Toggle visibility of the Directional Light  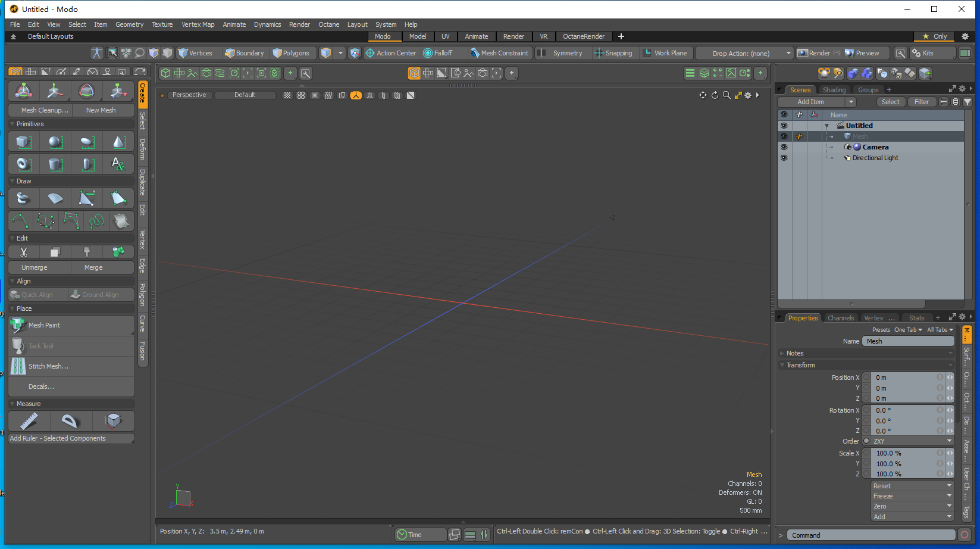coord(784,157)
